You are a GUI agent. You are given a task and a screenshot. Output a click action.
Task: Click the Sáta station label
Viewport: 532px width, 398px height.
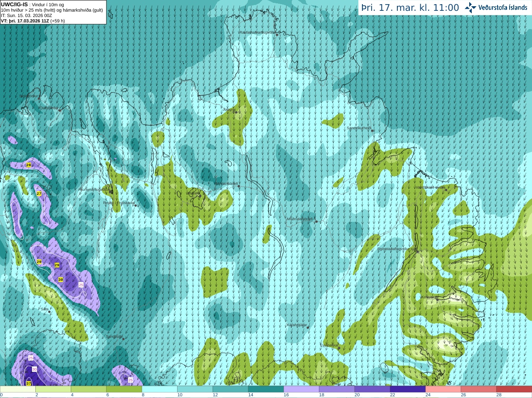44,309
